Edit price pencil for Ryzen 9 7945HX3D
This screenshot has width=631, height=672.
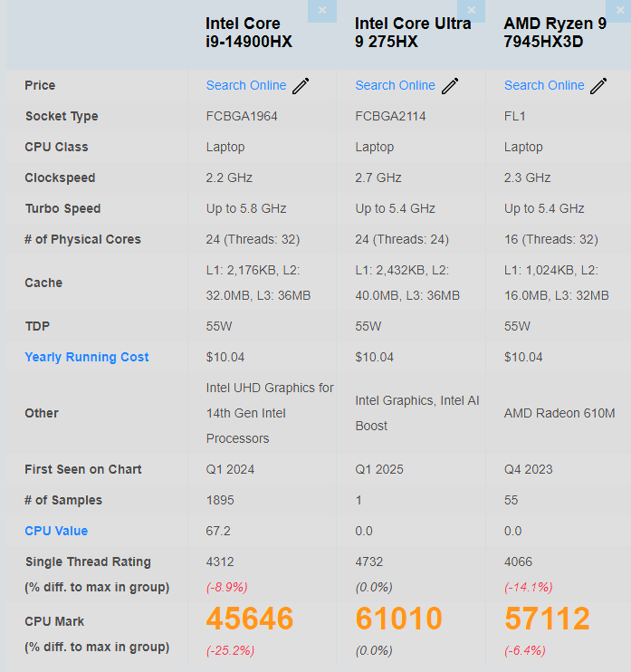pyautogui.click(x=599, y=85)
